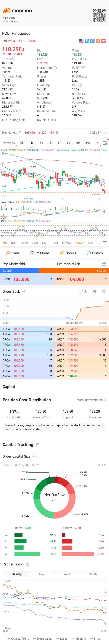Tap the pink heart favorite icon
Image resolution: width=109 pixels, height=644 pixels.
pos(104,41)
